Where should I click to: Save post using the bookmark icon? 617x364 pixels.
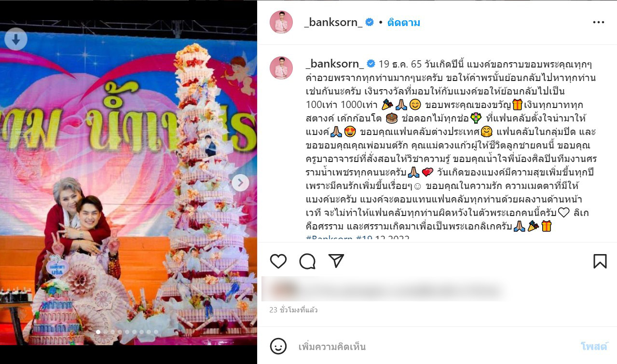(x=600, y=261)
